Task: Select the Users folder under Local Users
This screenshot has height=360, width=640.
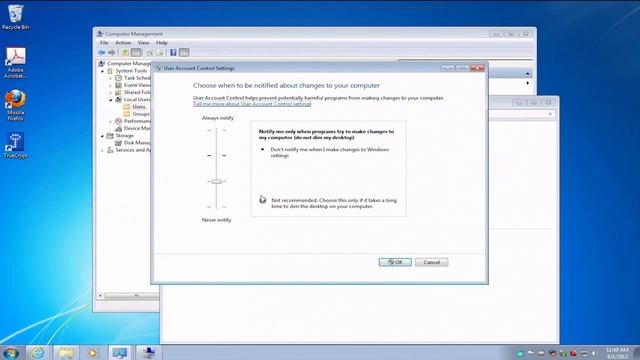Action: tap(135, 107)
